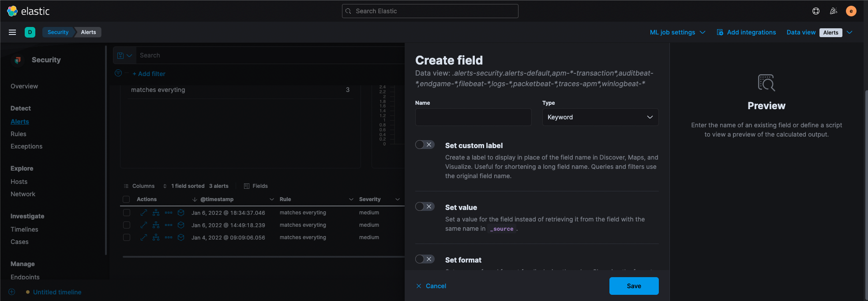Image resolution: width=868 pixels, height=301 pixels.
Task: Click the Security app logo in sidebar
Action: pos(18,60)
